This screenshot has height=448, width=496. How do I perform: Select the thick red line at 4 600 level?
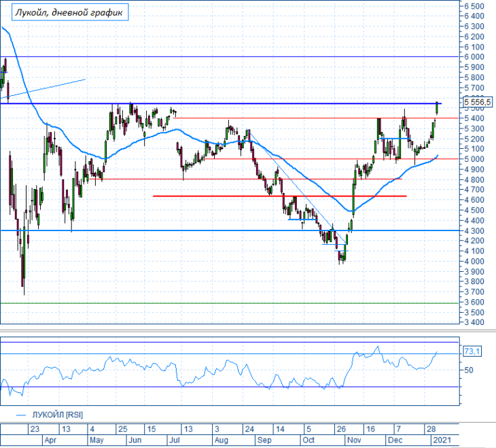click(280, 196)
